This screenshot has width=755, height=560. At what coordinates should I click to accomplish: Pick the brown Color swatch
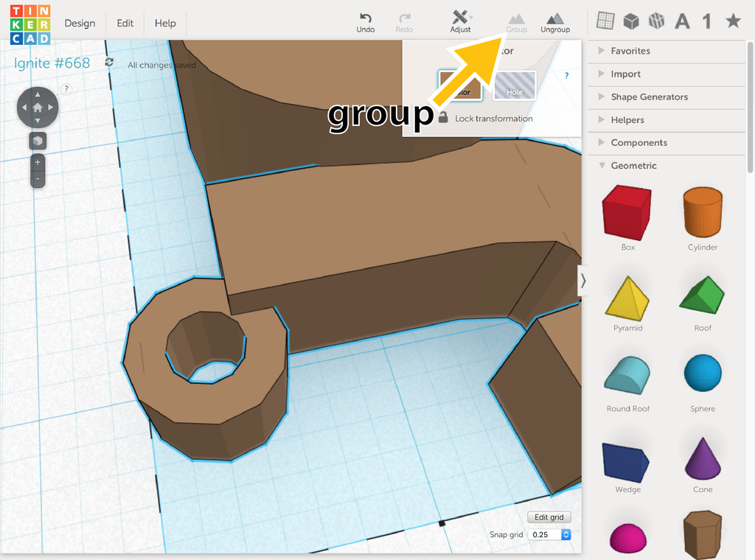[460, 85]
